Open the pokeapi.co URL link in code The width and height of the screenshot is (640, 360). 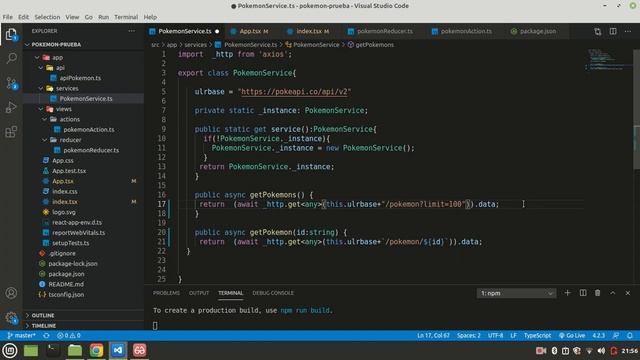(x=294, y=92)
